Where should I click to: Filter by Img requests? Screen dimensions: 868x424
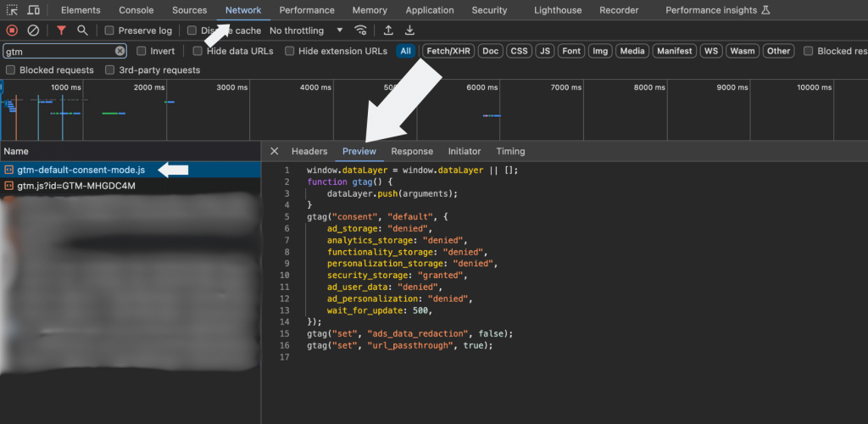tap(600, 51)
